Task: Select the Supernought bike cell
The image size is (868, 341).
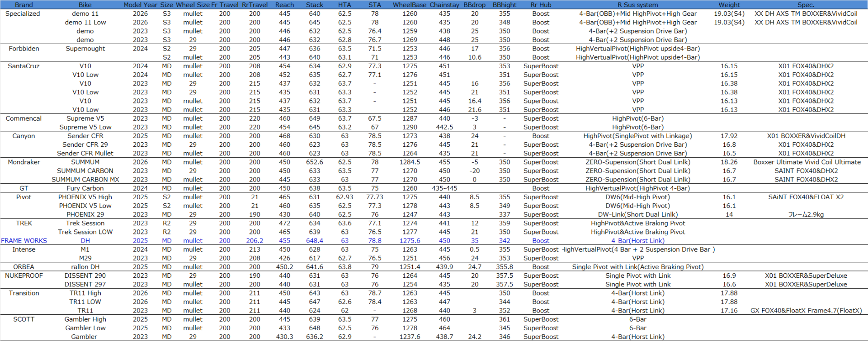Action: [x=85, y=48]
